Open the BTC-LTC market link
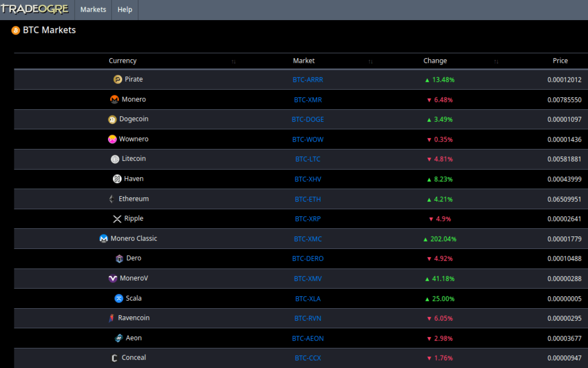The height and width of the screenshot is (368, 588). point(308,159)
